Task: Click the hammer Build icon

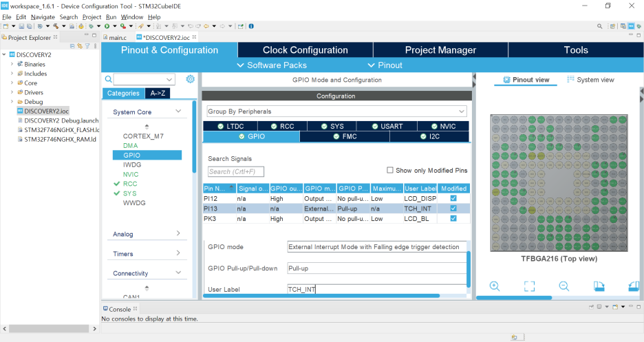Action: coord(56,26)
